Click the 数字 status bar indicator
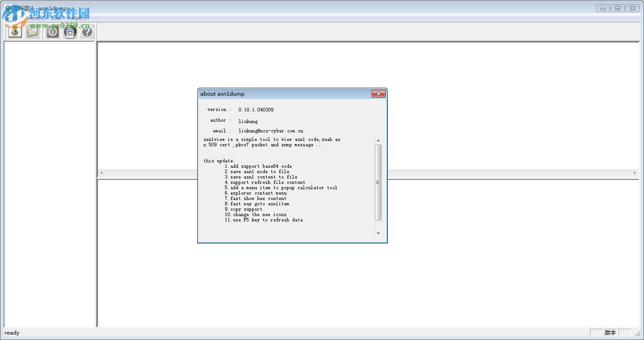This screenshot has width=644, height=340. click(610, 333)
